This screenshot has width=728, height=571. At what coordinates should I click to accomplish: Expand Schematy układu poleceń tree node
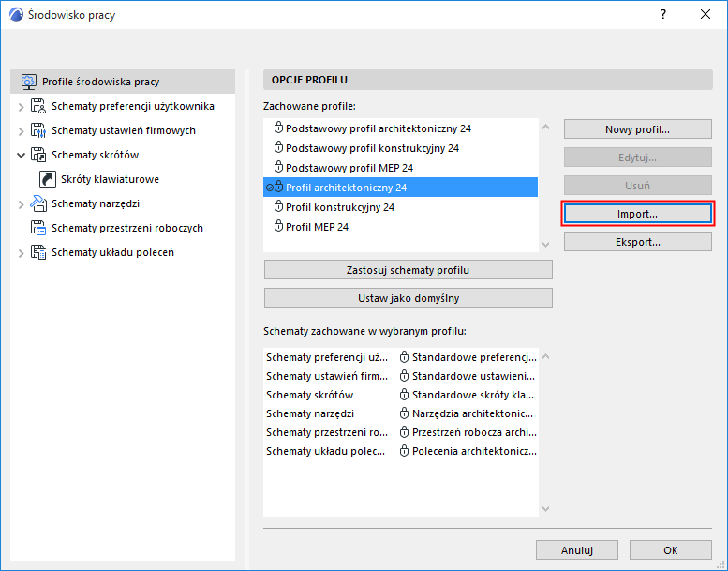(21, 253)
